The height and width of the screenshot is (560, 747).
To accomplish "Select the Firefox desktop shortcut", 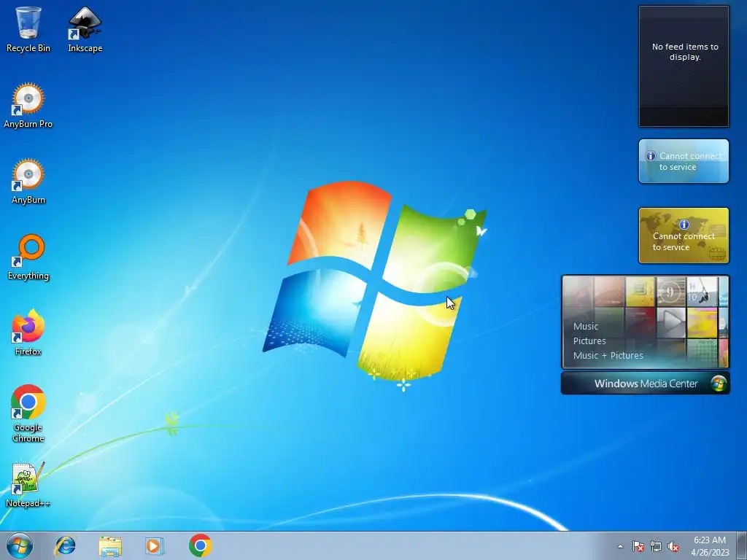I will (x=28, y=332).
